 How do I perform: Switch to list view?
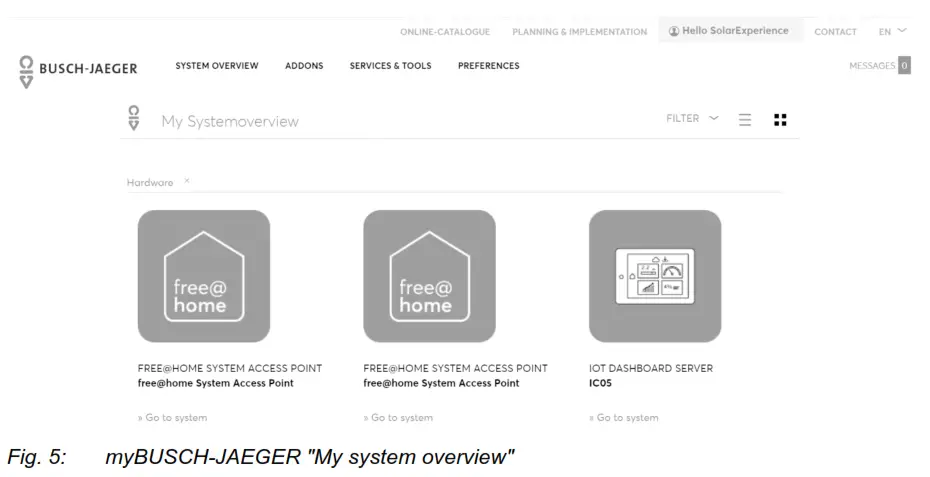[x=745, y=120]
